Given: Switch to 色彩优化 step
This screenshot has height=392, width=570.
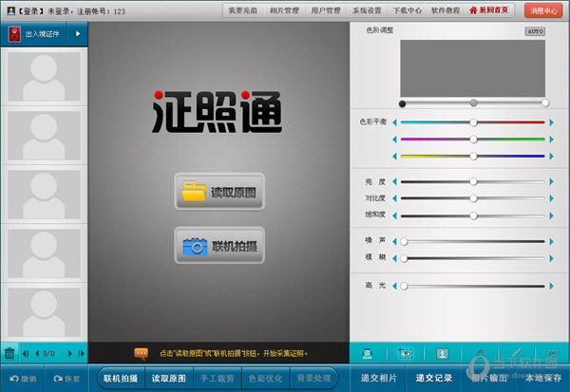Looking at the screenshot, I should pos(265,379).
